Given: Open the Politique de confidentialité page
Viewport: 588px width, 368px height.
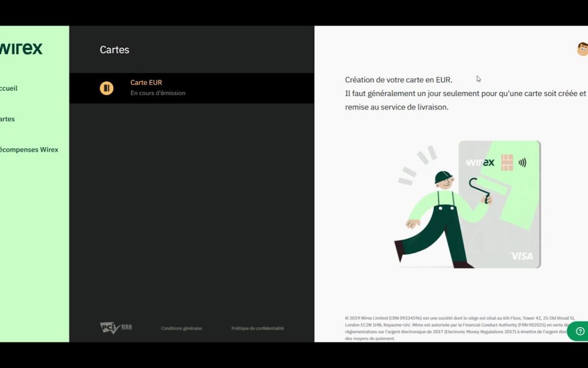Looking at the screenshot, I should 258,328.
